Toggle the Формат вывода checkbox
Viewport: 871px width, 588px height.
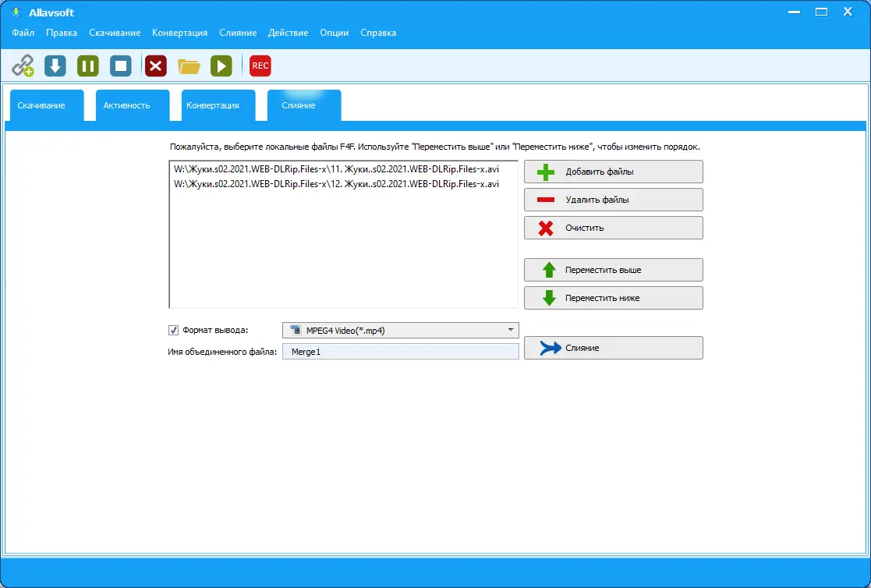pos(173,330)
